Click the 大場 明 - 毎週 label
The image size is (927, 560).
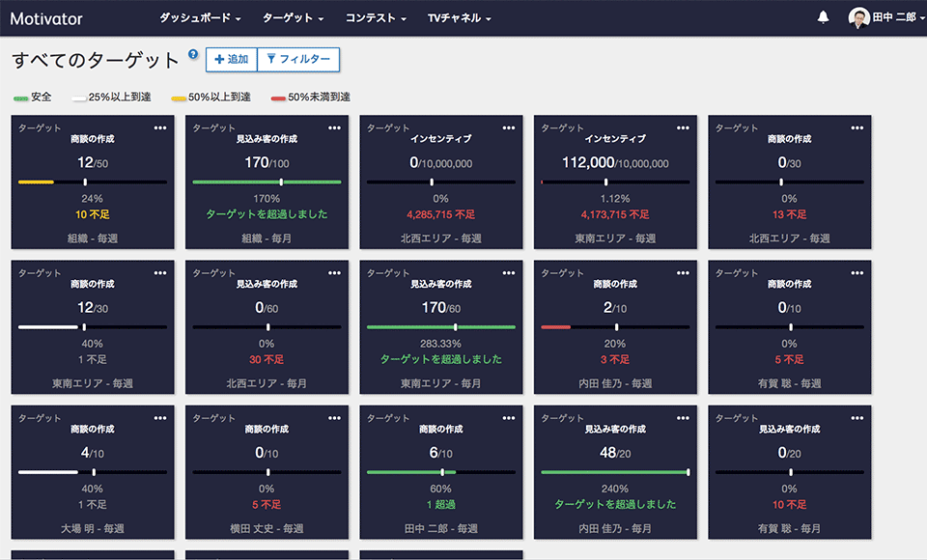(93, 529)
